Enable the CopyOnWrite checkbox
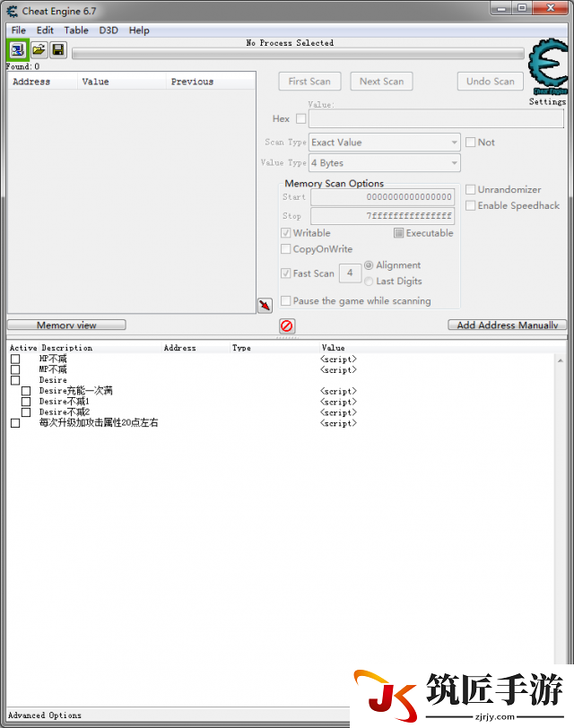The height and width of the screenshot is (728, 574). (x=285, y=249)
